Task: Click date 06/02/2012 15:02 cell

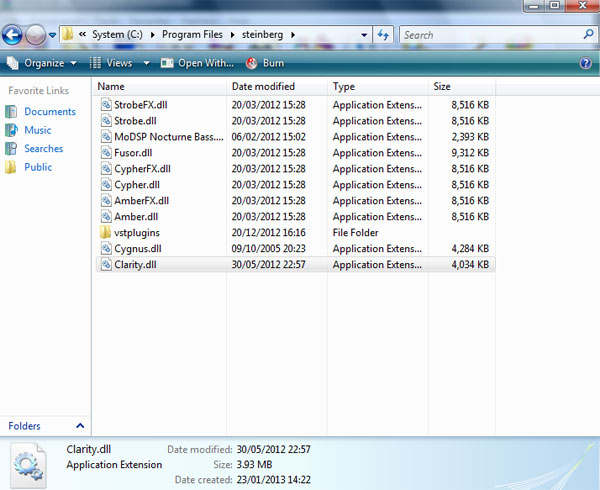Action: [x=268, y=137]
